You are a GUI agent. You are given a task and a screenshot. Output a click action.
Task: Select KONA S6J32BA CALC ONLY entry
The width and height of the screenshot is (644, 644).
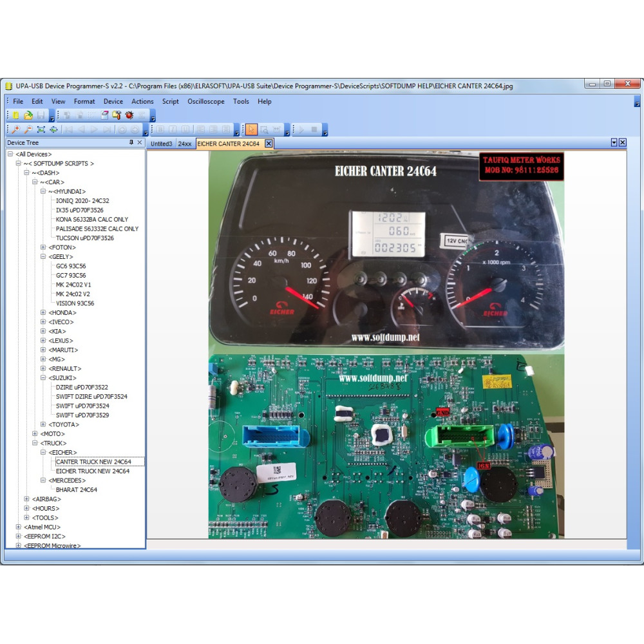(x=92, y=220)
